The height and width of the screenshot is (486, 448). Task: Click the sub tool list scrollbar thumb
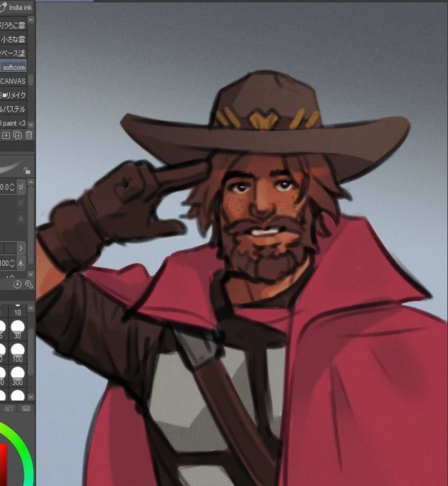pyautogui.click(x=31, y=80)
